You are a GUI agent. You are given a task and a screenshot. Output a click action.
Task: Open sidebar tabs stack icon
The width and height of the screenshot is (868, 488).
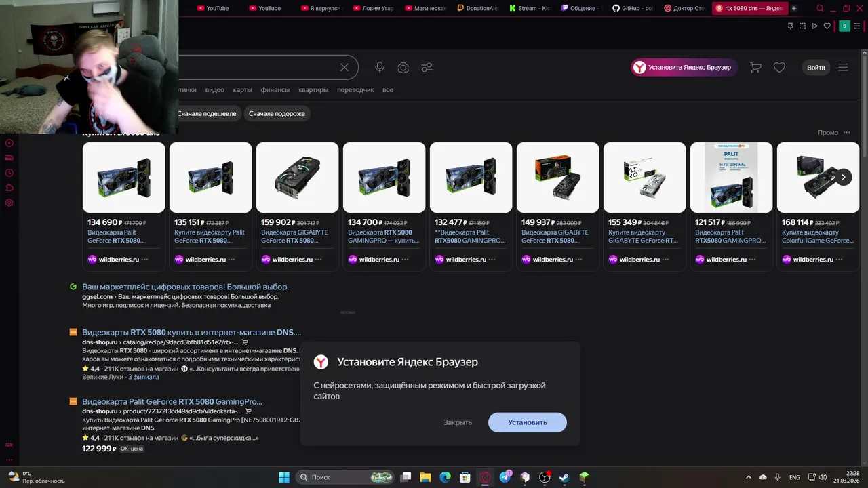point(9,158)
